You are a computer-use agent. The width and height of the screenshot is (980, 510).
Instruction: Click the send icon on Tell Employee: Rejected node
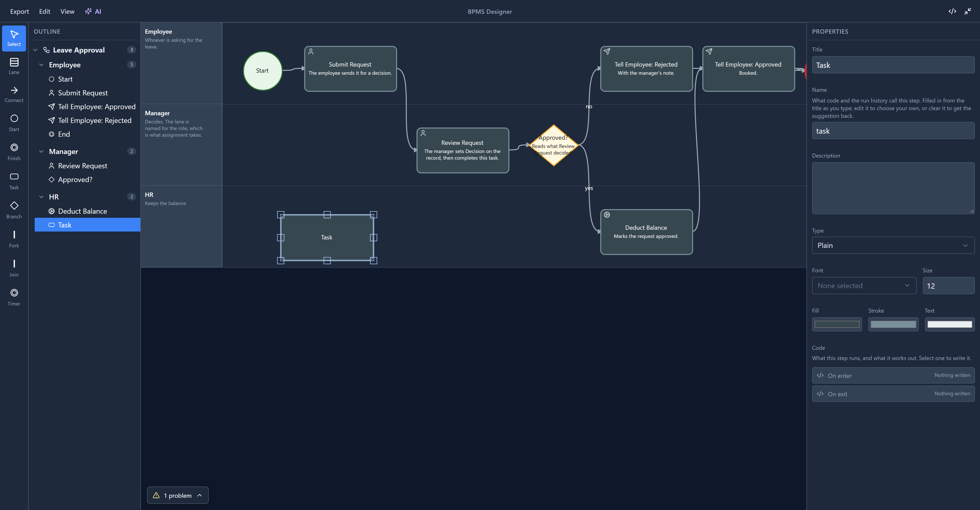tap(607, 51)
